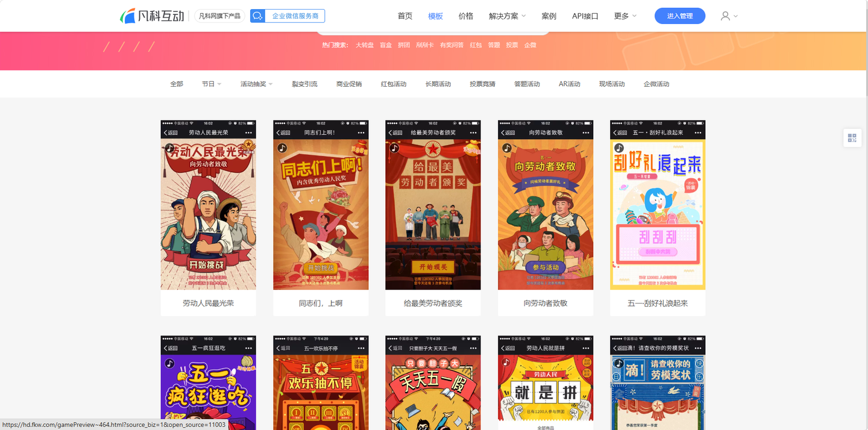Screen dimensions: 868x430
Task: Open the 劳动人民就是拼 template thumbnail
Action: (546, 382)
